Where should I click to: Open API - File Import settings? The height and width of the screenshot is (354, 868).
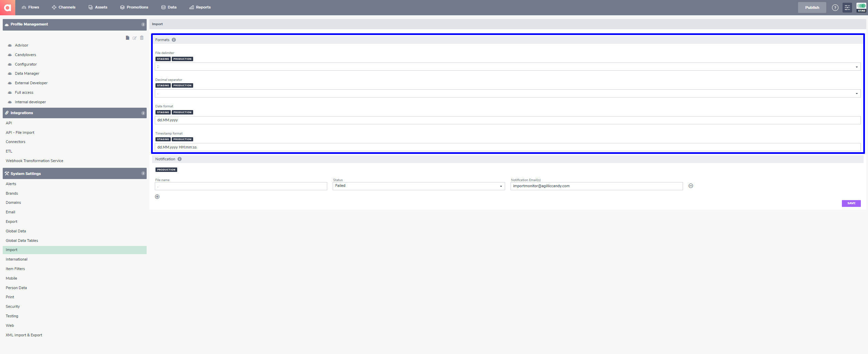point(20,132)
